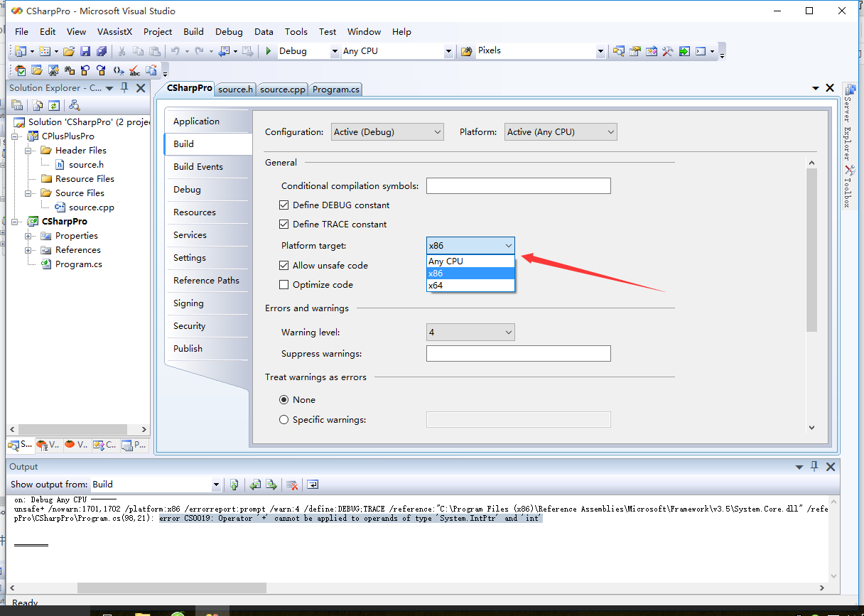Open the VAssistX menu
This screenshot has width=864, height=616.
[114, 31]
